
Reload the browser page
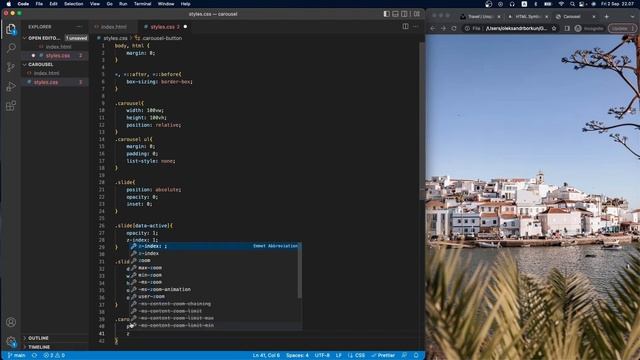(x=454, y=29)
